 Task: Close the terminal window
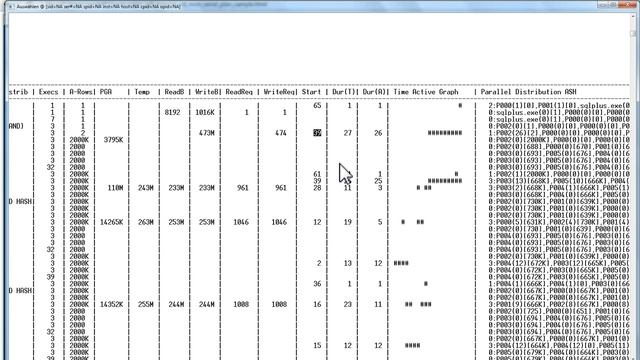pos(627,4)
